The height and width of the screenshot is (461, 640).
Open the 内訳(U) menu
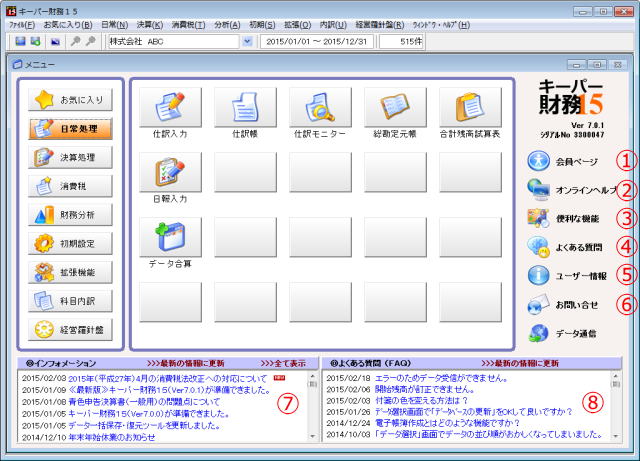pyautogui.click(x=333, y=25)
